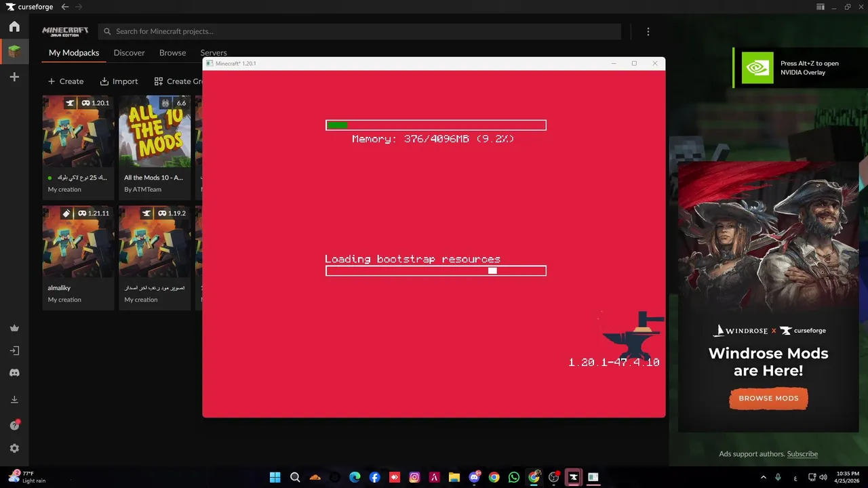
Task: Go forward with the CurseForge forward arrow
Action: coord(79,7)
